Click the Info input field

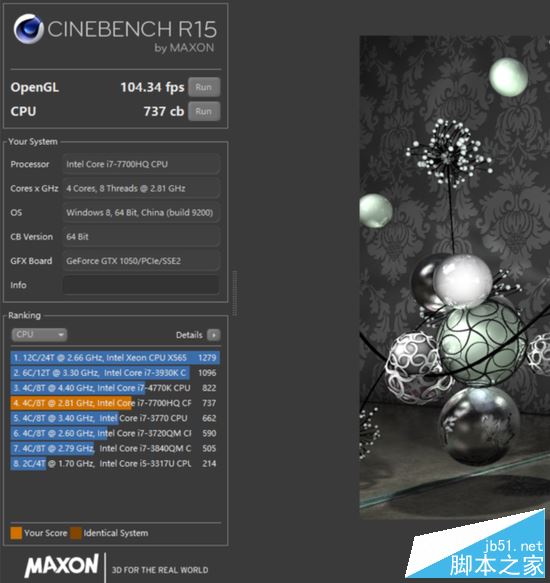141,285
